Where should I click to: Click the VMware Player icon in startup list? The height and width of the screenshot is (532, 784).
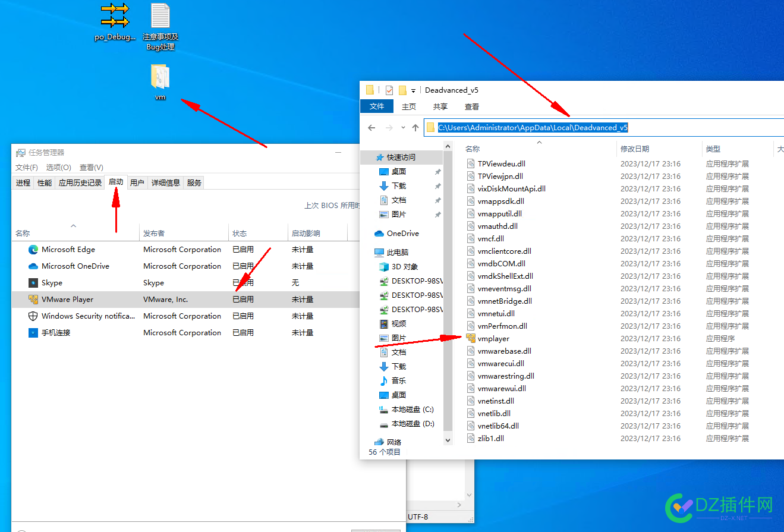pos(33,300)
